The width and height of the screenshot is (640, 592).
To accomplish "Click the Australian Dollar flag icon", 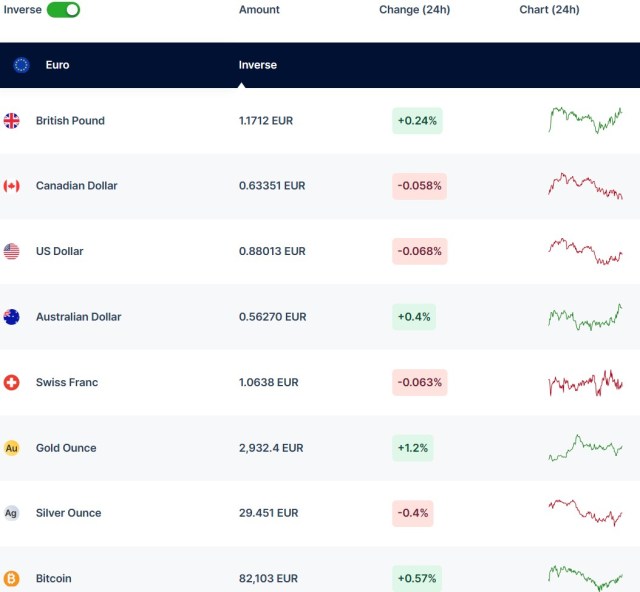I will pyautogui.click(x=12, y=317).
